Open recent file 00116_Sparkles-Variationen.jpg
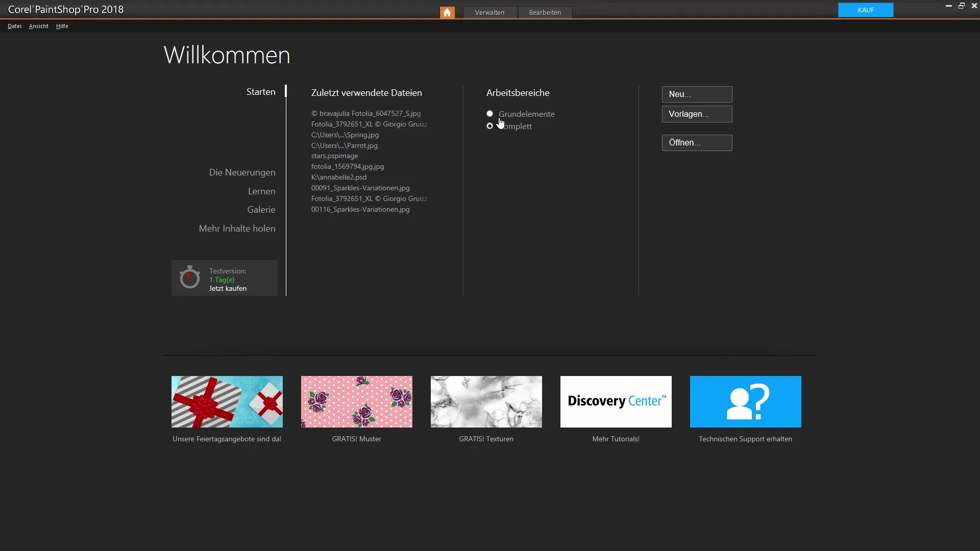This screenshot has width=980, height=551. coord(360,210)
